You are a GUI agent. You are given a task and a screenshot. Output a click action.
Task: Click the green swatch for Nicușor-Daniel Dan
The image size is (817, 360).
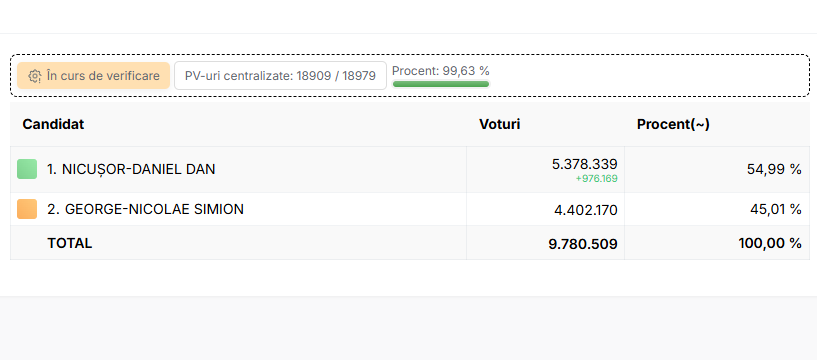point(27,169)
